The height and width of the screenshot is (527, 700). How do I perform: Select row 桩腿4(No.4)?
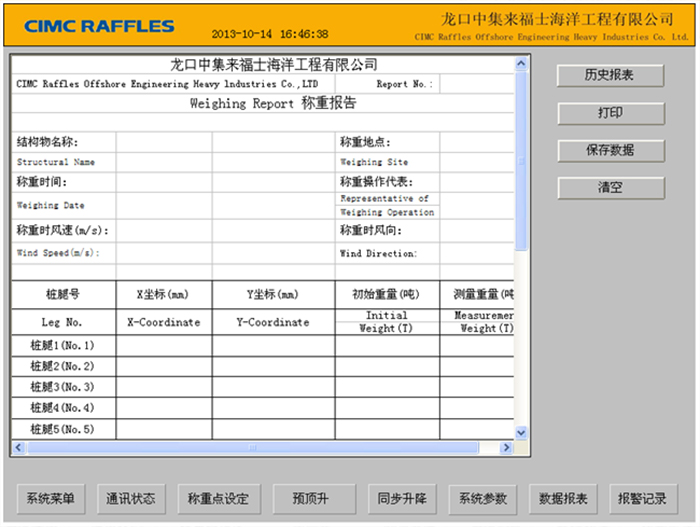[262, 408]
